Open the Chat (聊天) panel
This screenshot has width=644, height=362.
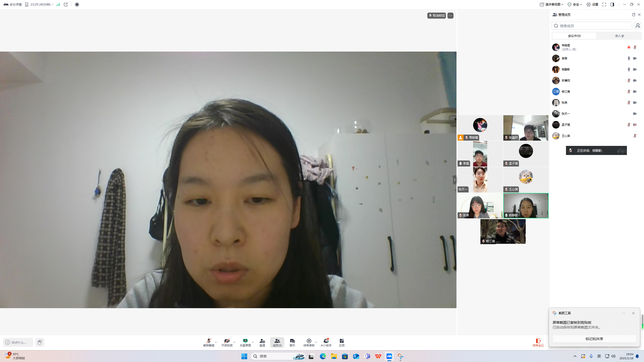[x=292, y=342]
